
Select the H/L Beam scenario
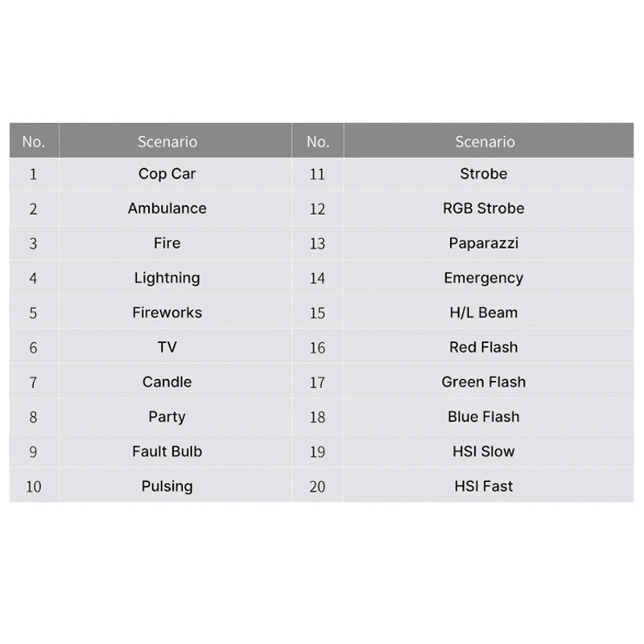coord(483,312)
